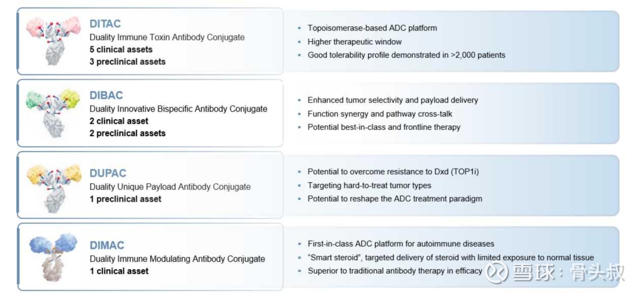
Task: Click the green-yellow DIBAC antibody icon
Action: [53, 113]
